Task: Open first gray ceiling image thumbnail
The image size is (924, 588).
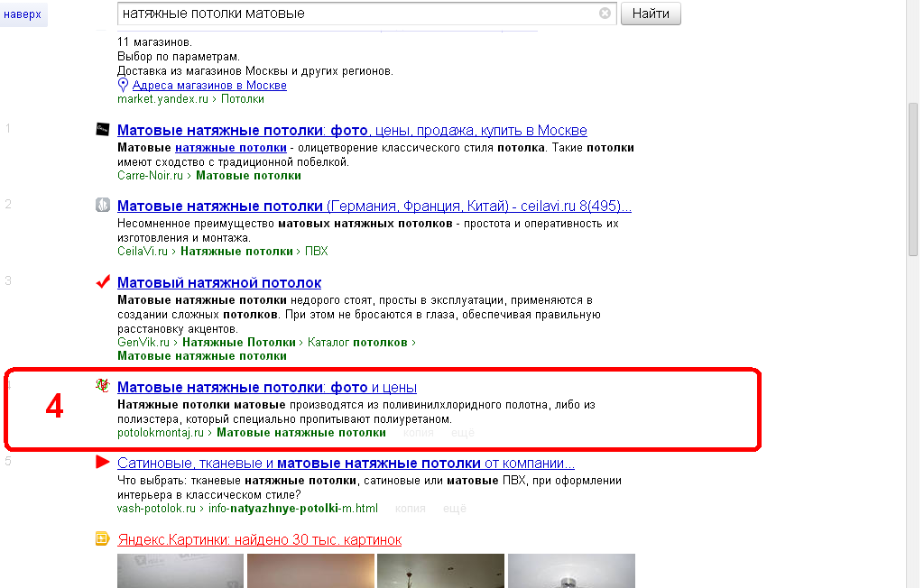Action: [180, 570]
